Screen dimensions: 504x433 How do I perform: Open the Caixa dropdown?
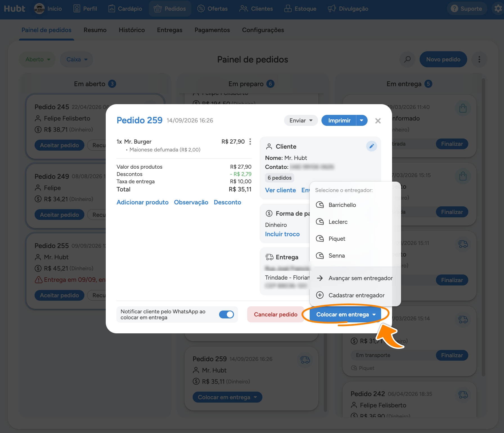pos(76,59)
